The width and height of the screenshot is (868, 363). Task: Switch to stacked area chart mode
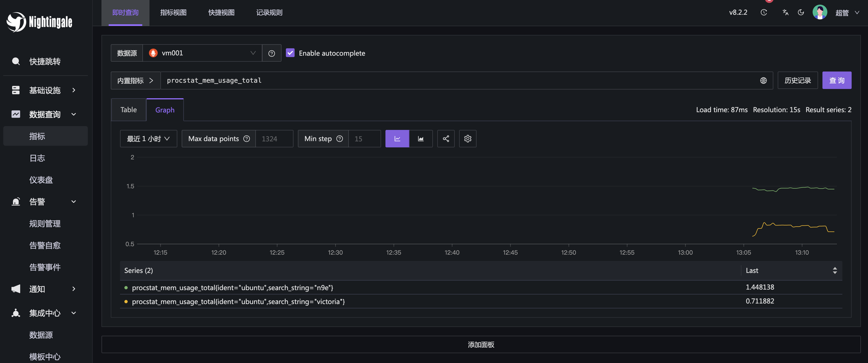pos(421,139)
